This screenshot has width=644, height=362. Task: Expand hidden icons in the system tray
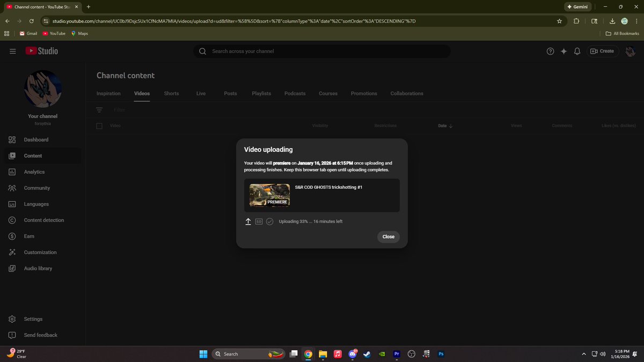tap(583, 354)
